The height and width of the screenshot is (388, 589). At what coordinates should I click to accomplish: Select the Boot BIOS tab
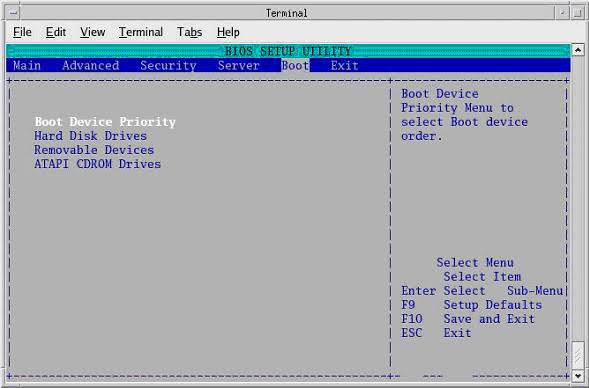click(295, 65)
